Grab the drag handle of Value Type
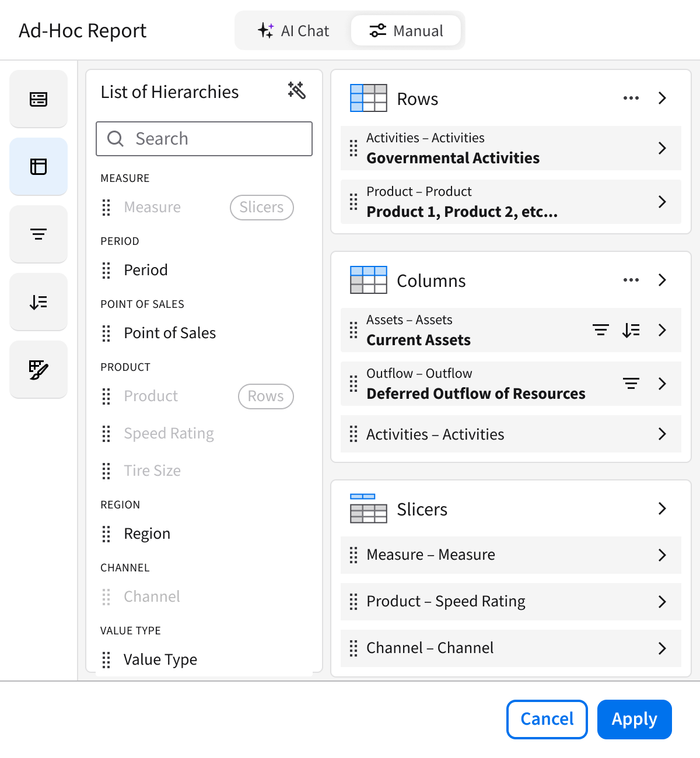700x758 pixels. pyautogui.click(x=106, y=659)
